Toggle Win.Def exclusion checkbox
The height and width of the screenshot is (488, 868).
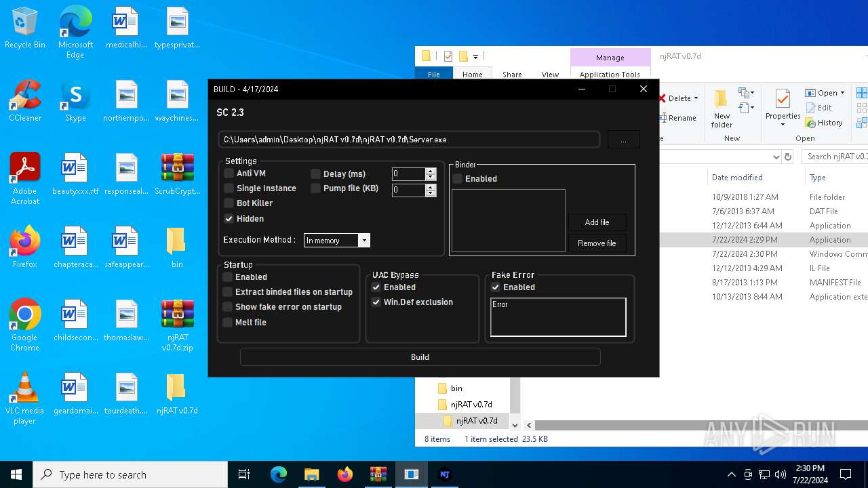[376, 302]
